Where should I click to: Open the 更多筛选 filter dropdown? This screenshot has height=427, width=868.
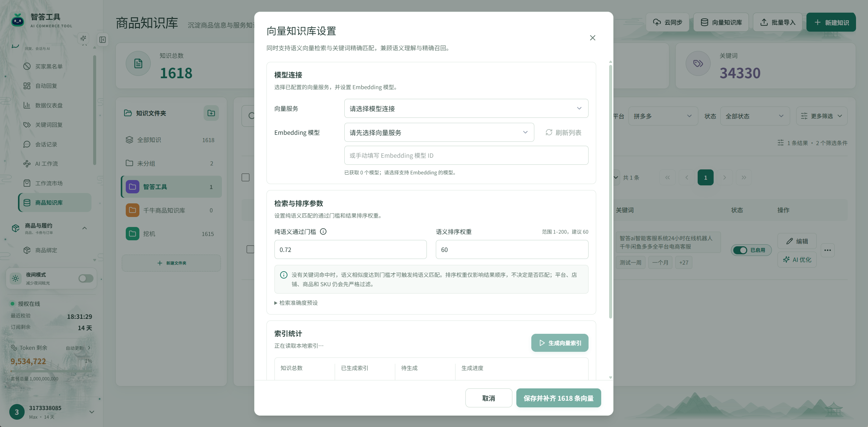[821, 116]
